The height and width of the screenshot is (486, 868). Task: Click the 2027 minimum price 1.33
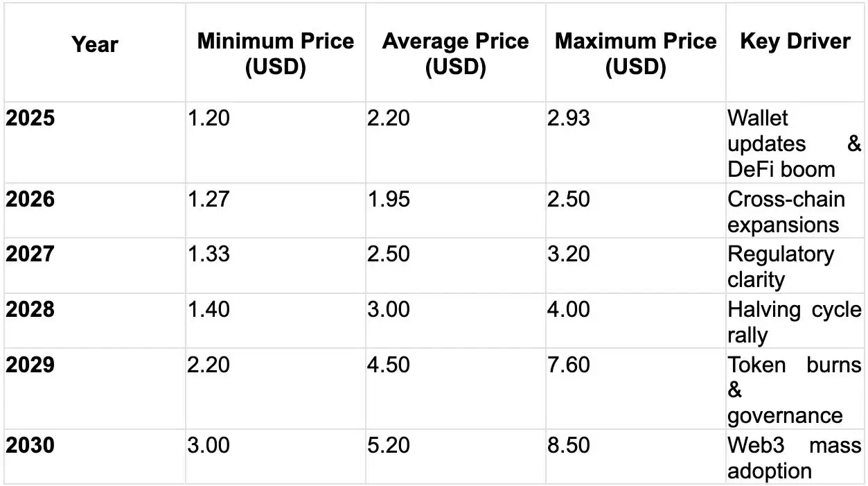(x=209, y=254)
